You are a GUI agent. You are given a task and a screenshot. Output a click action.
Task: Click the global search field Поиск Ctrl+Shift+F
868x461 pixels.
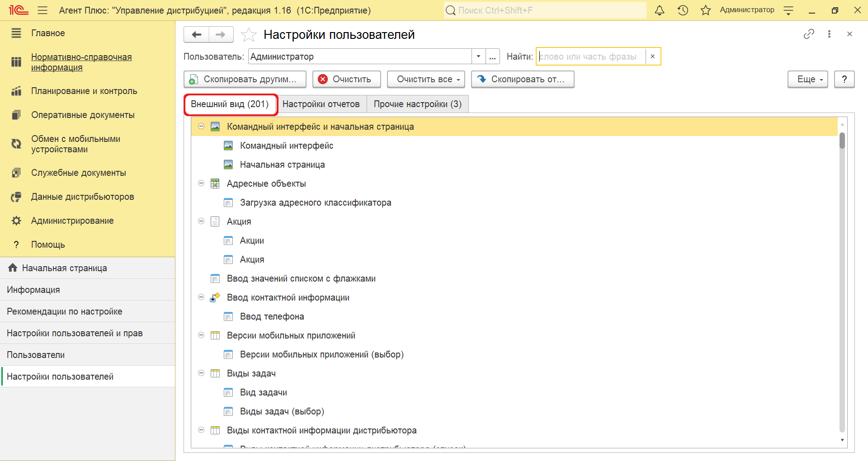[545, 10]
